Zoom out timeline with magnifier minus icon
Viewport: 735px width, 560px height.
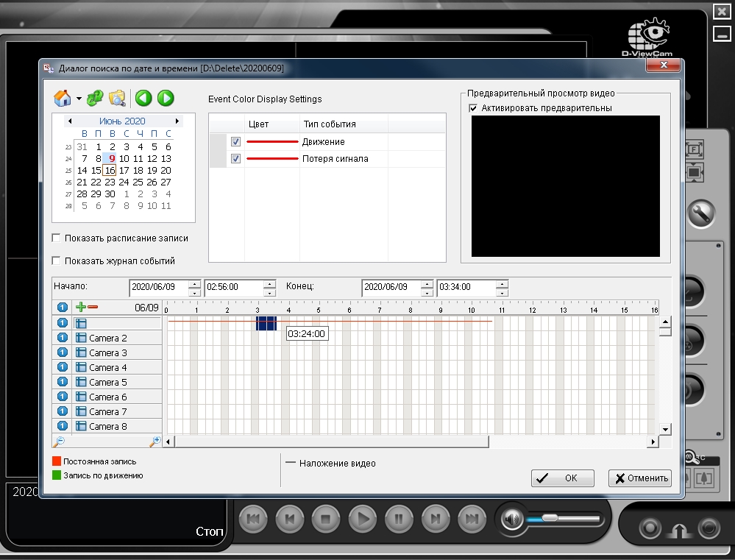[59, 442]
